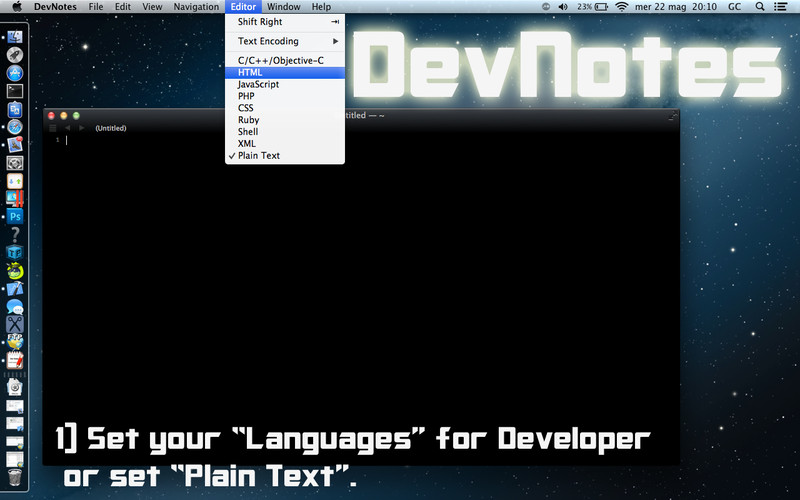Select Ruby language mode

pos(285,120)
